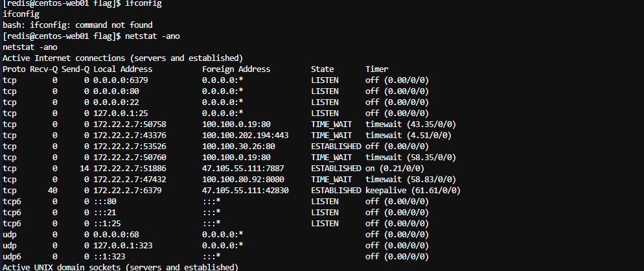Click local address 0.0.0.0:6379

pyautogui.click(x=121, y=80)
